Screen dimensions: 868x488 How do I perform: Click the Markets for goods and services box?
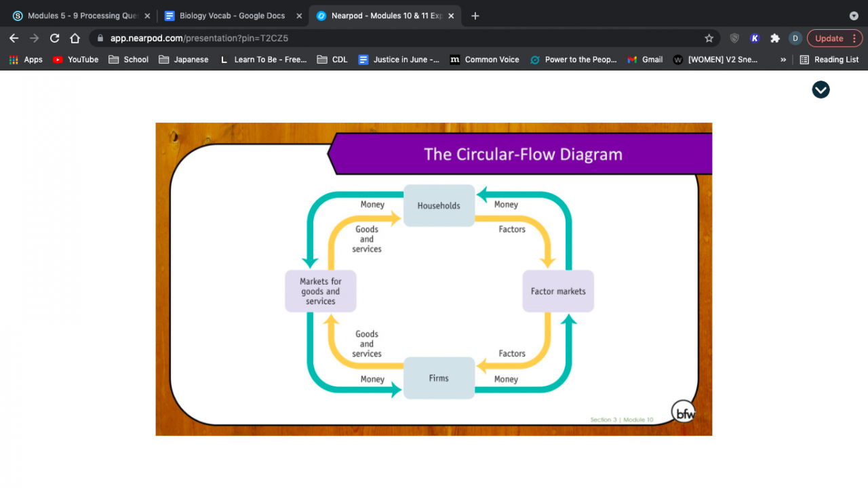coord(321,291)
